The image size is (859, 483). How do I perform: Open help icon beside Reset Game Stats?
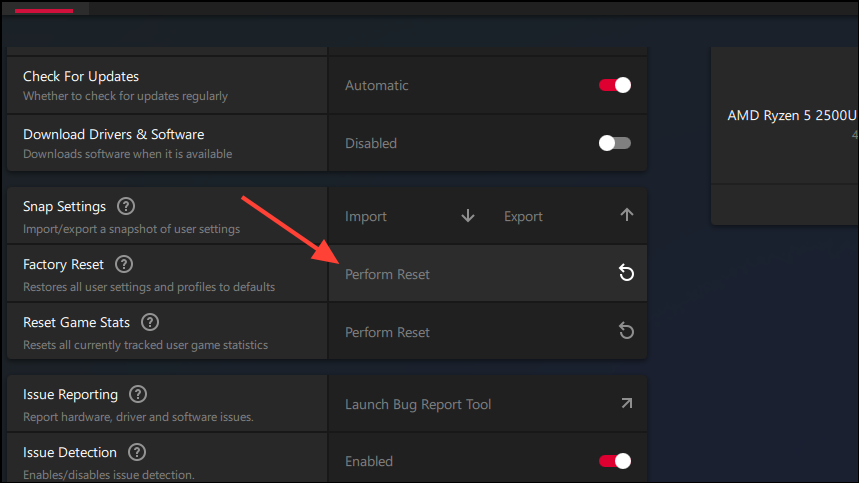[150, 322]
